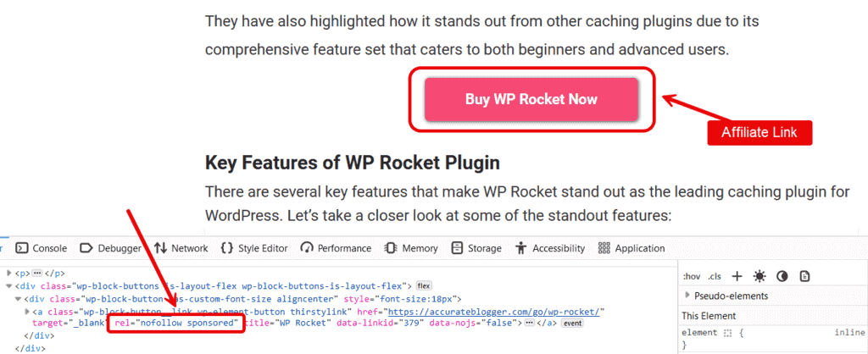Toggle the flex overlay badge
868x354 pixels.
pos(424,286)
